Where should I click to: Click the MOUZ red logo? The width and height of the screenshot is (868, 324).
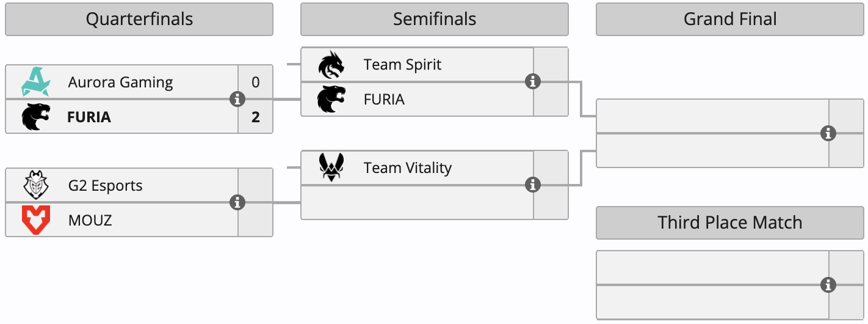(37, 220)
